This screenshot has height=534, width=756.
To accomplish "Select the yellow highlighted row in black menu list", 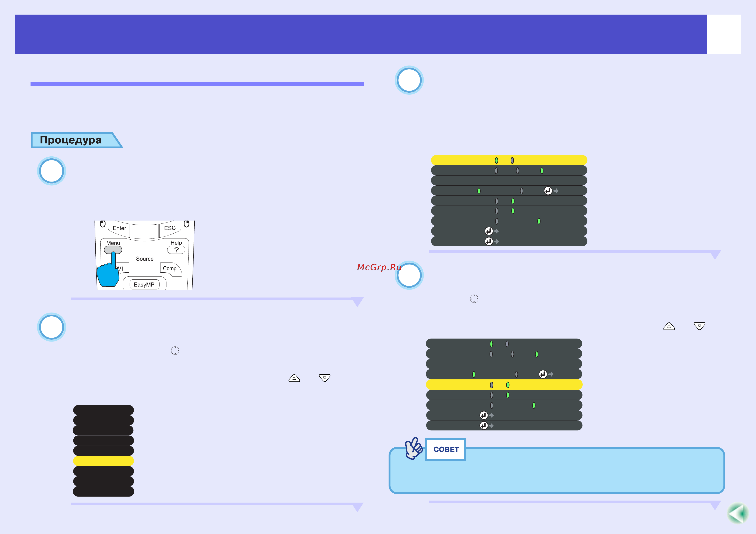I will (x=103, y=461).
